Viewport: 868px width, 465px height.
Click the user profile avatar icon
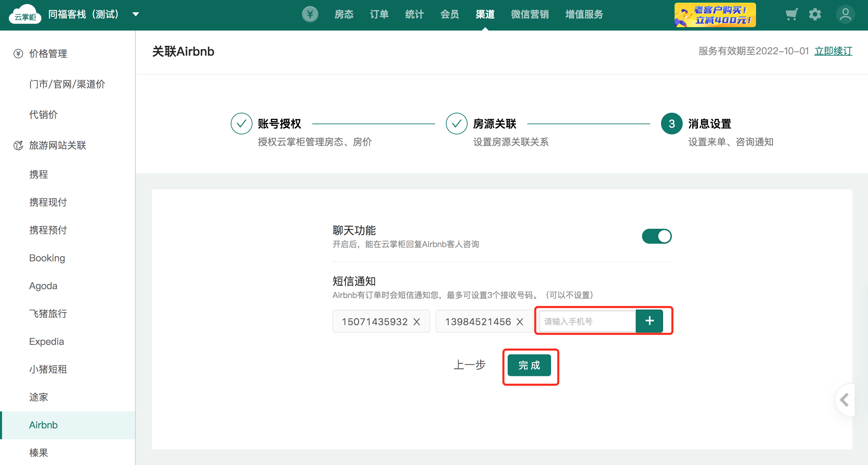(845, 15)
